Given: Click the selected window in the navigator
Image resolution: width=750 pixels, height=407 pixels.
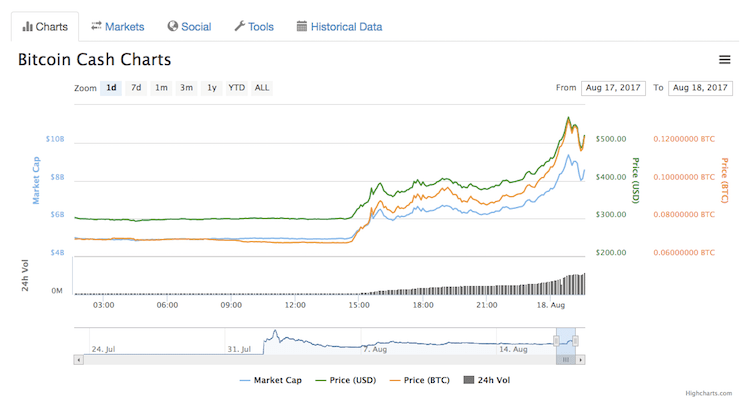Looking at the screenshot, I should (x=566, y=341).
